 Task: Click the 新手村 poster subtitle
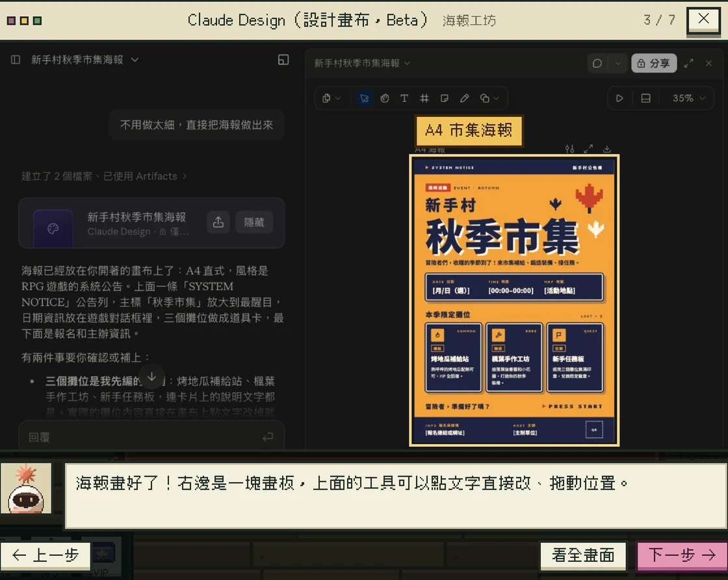pos(450,205)
